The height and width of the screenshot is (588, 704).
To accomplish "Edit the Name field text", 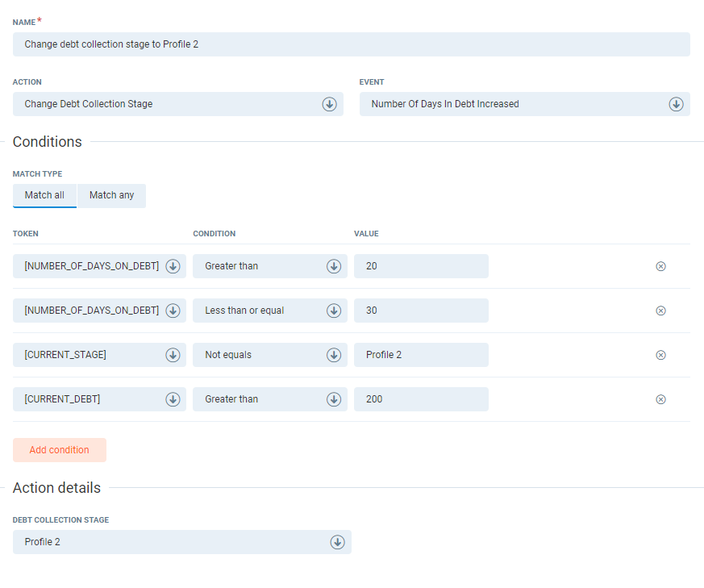I will click(351, 44).
